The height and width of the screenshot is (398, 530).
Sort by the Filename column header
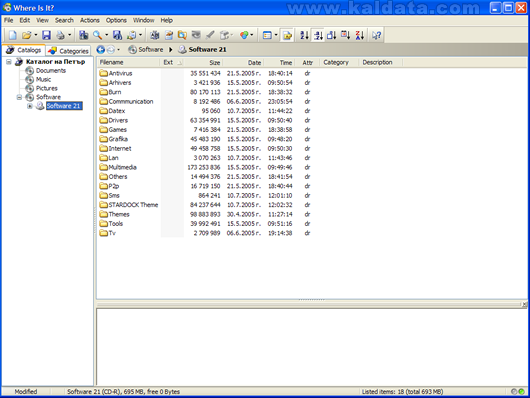point(128,63)
